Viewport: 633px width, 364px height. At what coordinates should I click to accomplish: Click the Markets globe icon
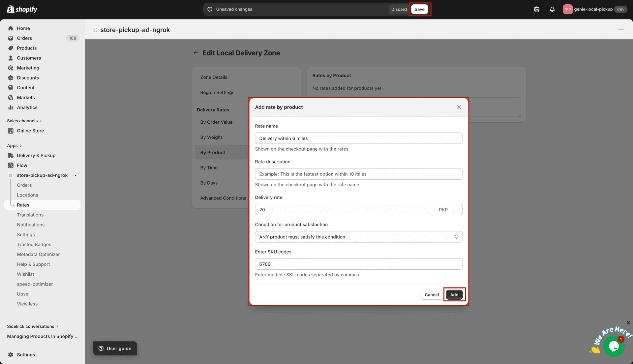click(11, 98)
